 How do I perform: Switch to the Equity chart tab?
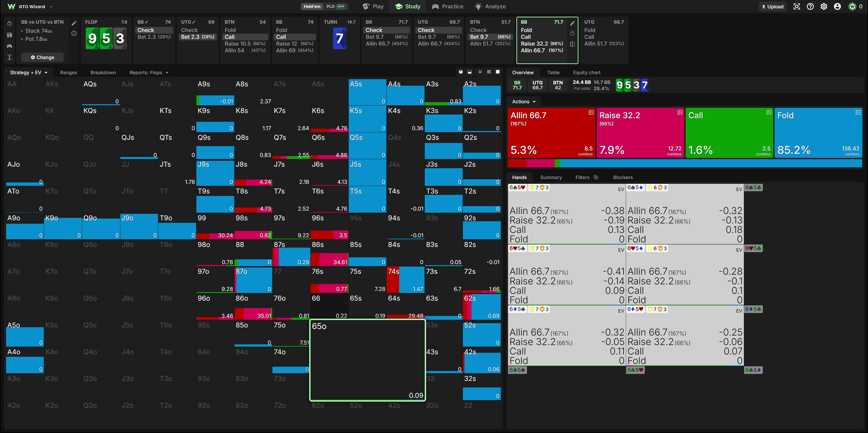(x=587, y=72)
